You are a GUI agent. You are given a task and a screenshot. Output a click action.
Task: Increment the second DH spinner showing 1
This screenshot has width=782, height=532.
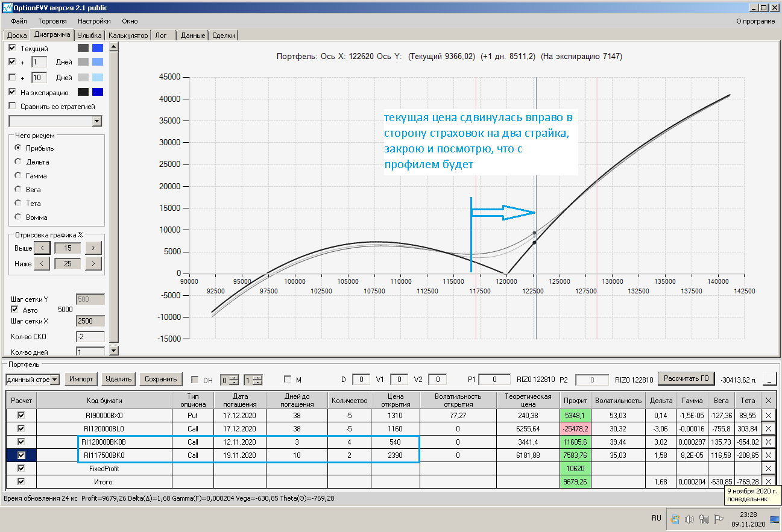258,377
